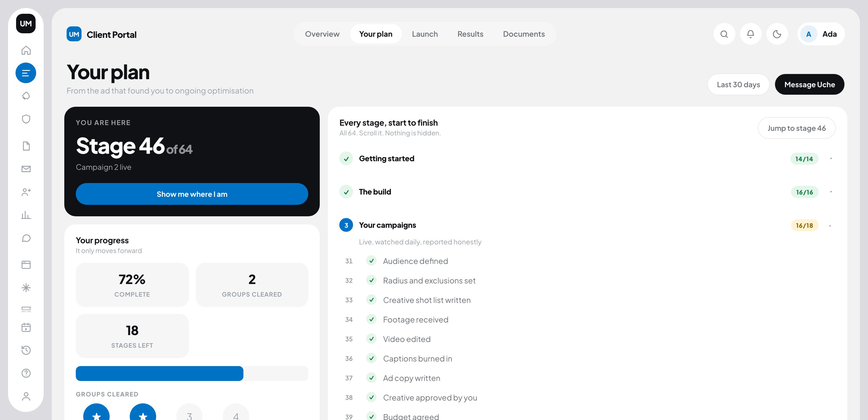Toggle dark mode moon icon
Image resolution: width=868 pixels, height=420 pixels.
[777, 34]
